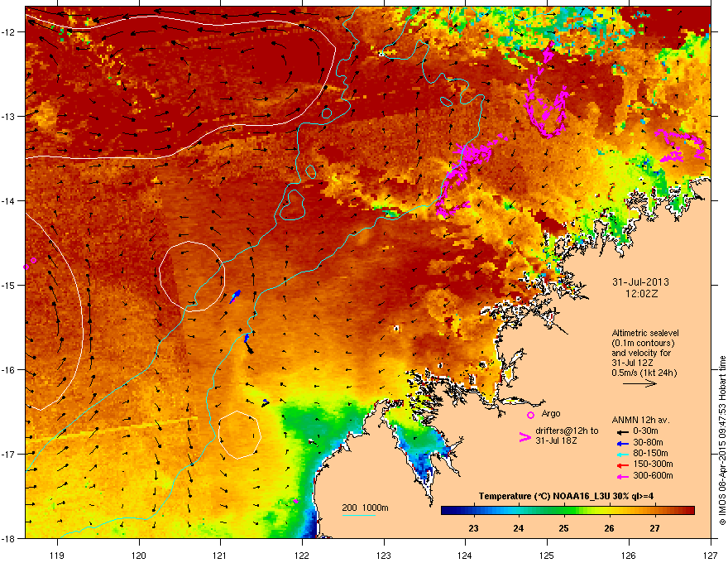Click the longitude axis label 123
Viewport: 728px width, 563px height.
pyautogui.click(x=384, y=555)
